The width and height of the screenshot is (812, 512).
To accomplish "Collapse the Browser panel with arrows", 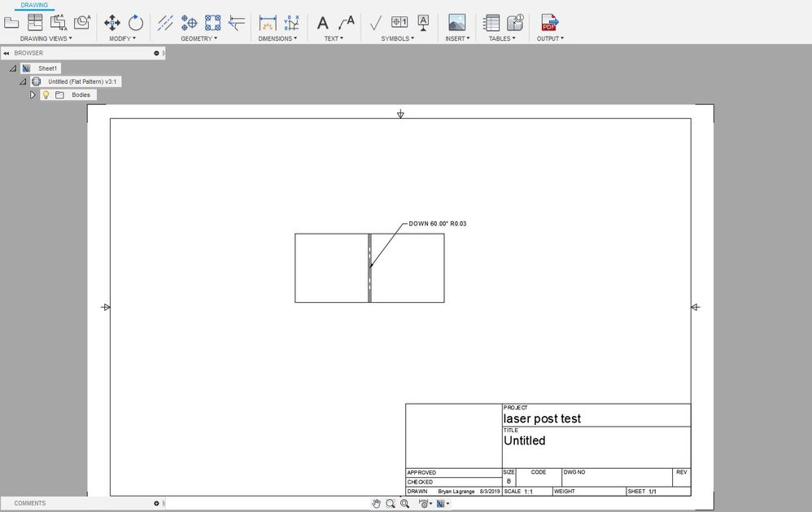I will [7, 53].
